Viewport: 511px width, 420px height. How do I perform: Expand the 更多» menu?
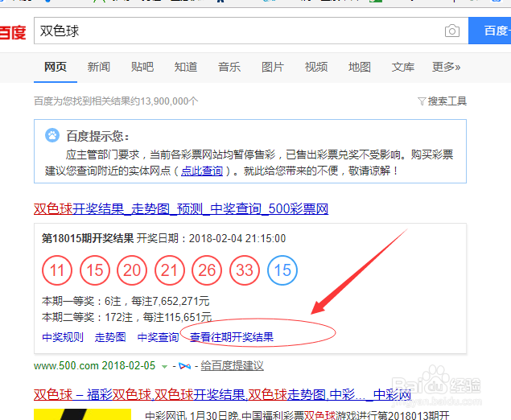446,67
